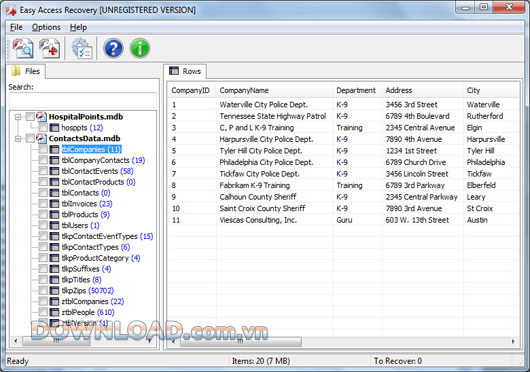
Task: Click table icon beside tblContactEvents
Action: click(54, 171)
